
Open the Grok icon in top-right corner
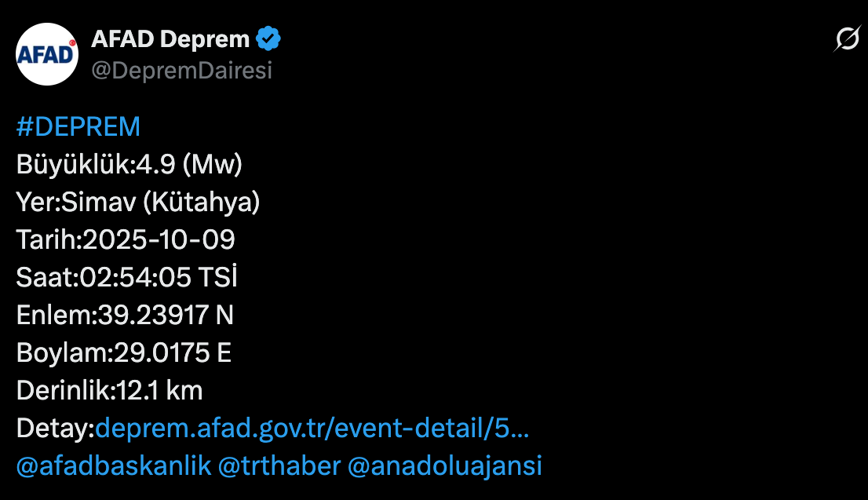point(847,38)
